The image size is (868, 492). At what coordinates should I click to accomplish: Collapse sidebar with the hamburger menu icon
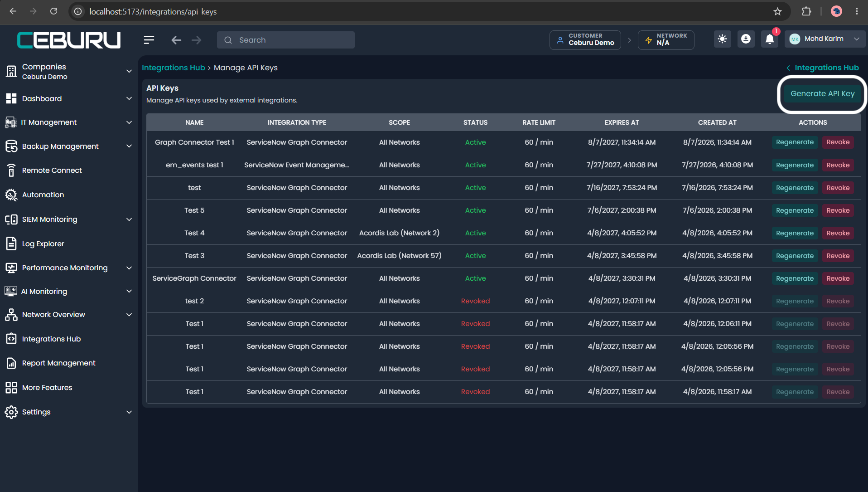coord(149,40)
